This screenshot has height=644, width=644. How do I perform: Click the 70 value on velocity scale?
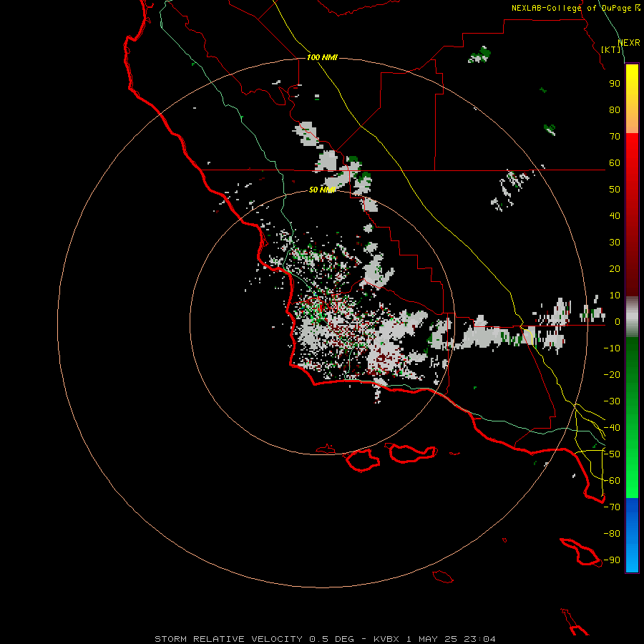click(x=615, y=137)
